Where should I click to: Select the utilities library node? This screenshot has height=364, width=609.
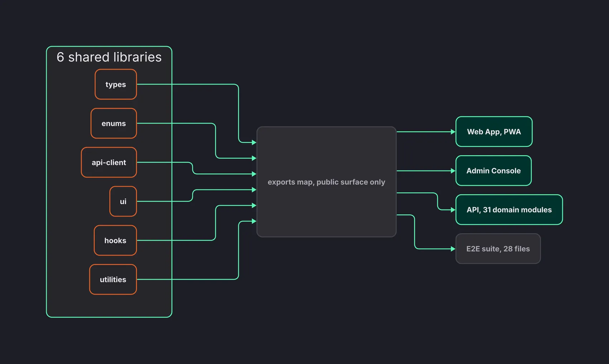point(113,280)
